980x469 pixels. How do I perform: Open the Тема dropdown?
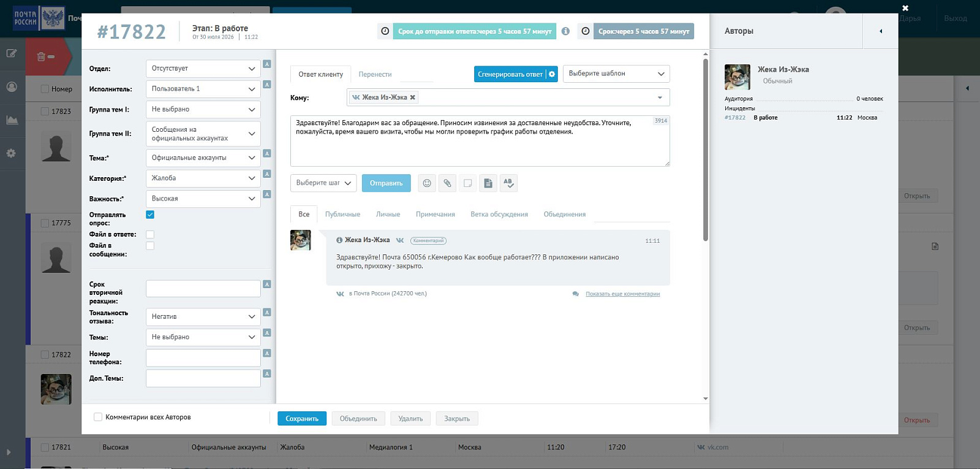point(203,158)
